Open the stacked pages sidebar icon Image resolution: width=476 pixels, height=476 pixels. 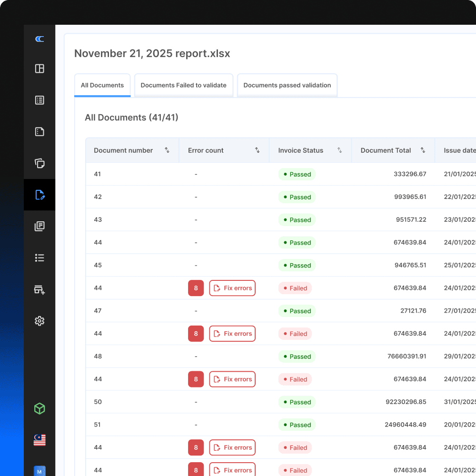coord(40,226)
